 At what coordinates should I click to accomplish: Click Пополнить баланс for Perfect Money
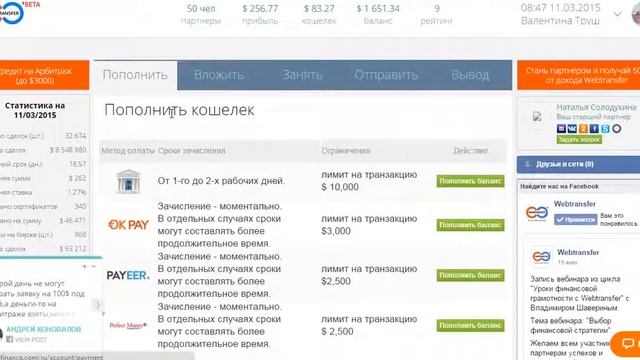[x=470, y=325]
